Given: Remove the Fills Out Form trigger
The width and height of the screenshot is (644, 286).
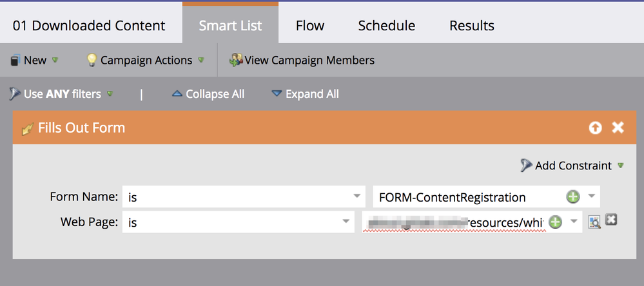Looking at the screenshot, I should 618,128.
